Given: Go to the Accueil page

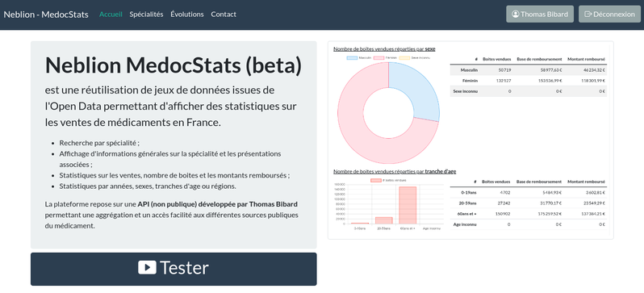Looking at the screenshot, I should (x=111, y=15).
